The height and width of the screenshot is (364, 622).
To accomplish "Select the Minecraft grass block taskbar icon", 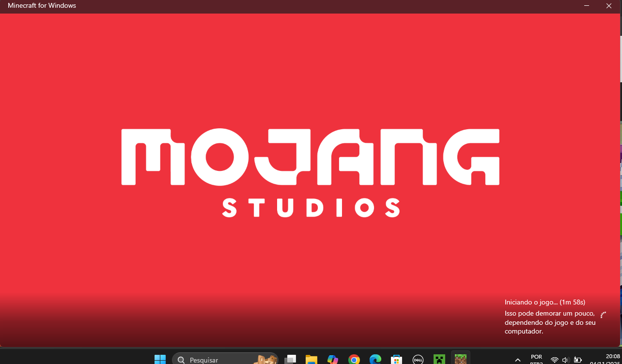I will pos(460,359).
